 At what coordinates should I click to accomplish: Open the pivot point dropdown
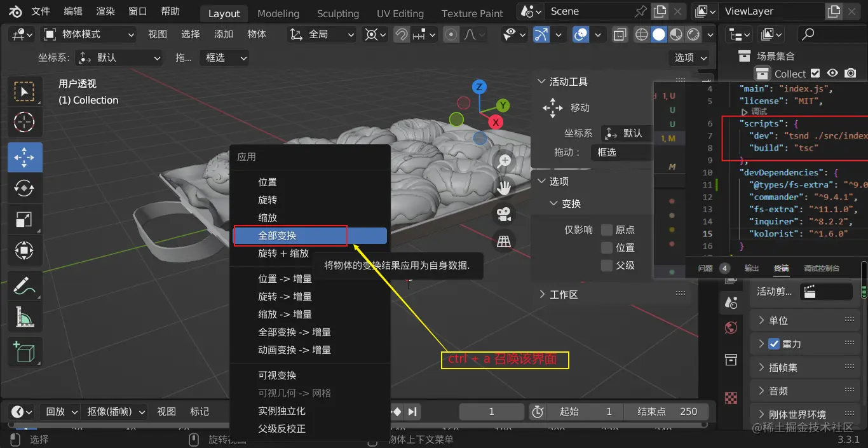tap(376, 34)
